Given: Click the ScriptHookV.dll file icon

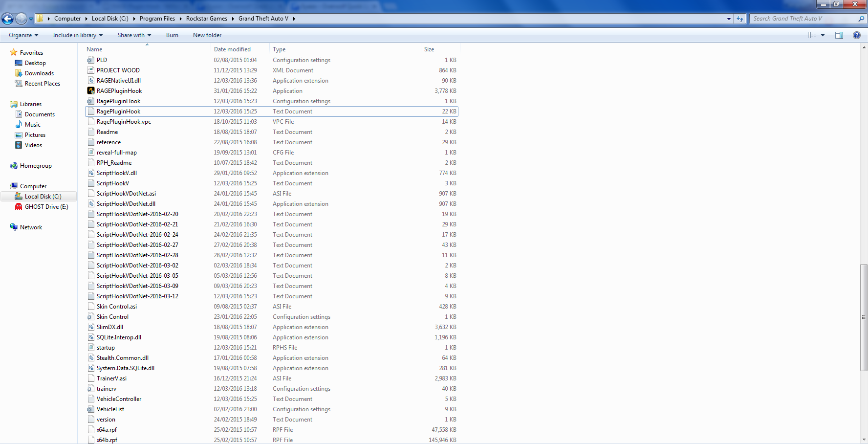Looking at the screenshot, I should 91,173.
